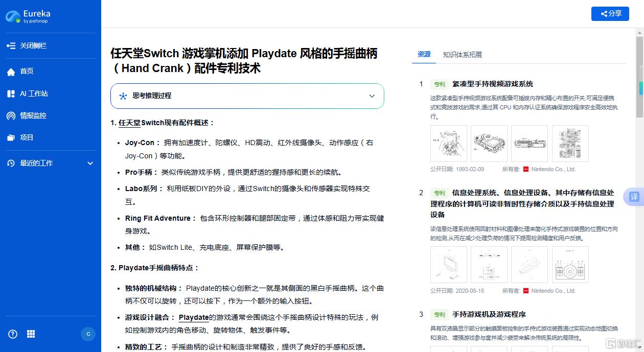The image size is (644, 352).
Task: Select 关闭侧栏 in the sidebar
Action: (33, 46)
